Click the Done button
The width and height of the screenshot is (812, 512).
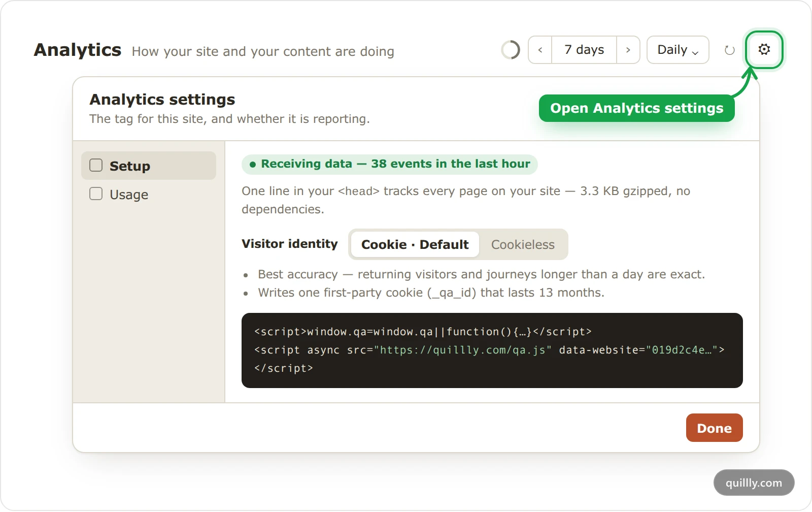(714, 428)
